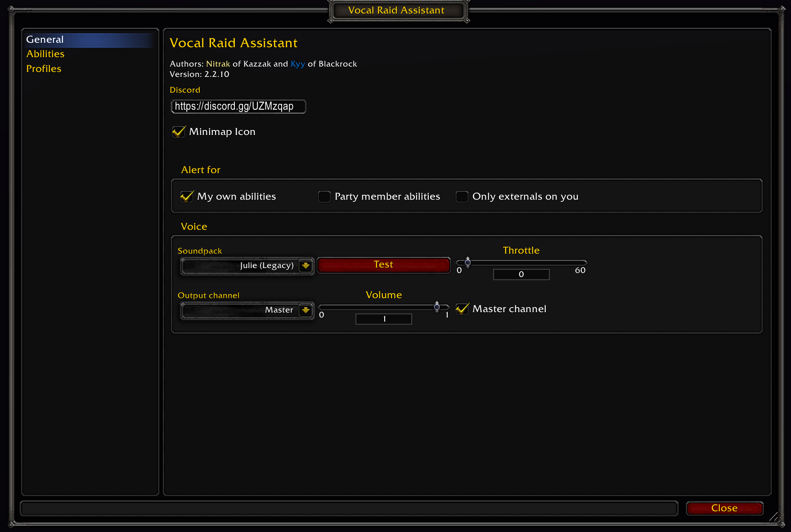Image resolution: width=791 pixels, height=532 pixels.
Task: Click the Volume slider handle
Action: pyautogui.click(x=436, y=307)
